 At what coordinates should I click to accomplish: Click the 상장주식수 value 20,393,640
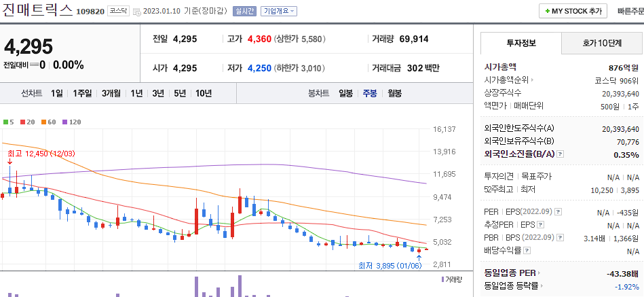(620, 93)
